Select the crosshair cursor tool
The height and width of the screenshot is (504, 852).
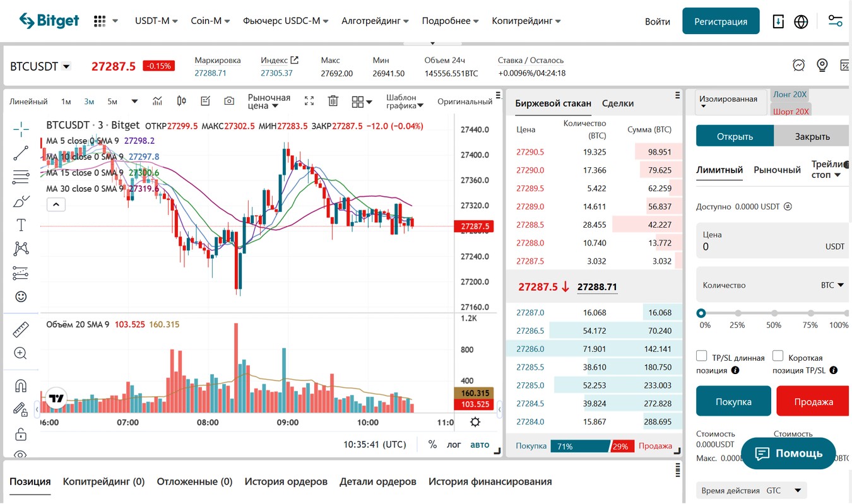click(x=21, y=130)
